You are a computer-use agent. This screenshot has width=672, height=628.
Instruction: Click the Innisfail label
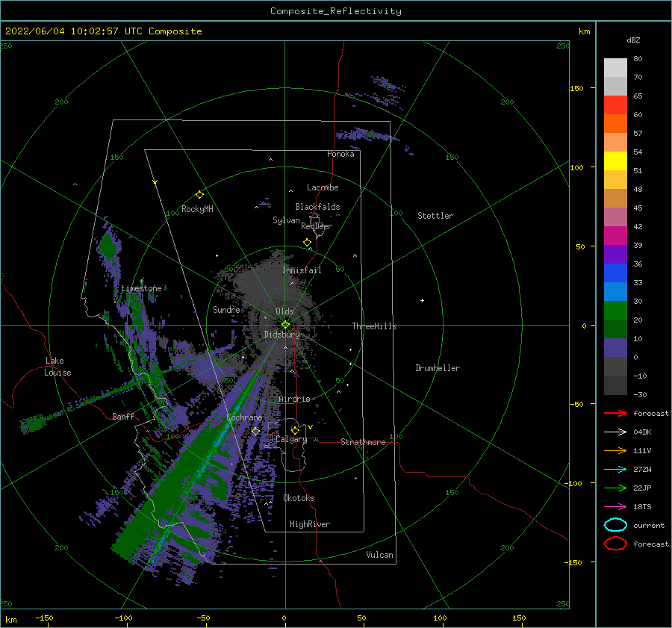[302, 270]
